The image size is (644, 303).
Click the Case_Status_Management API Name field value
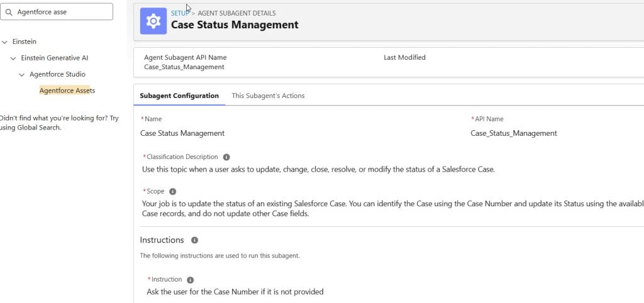(x=514, y=133)
